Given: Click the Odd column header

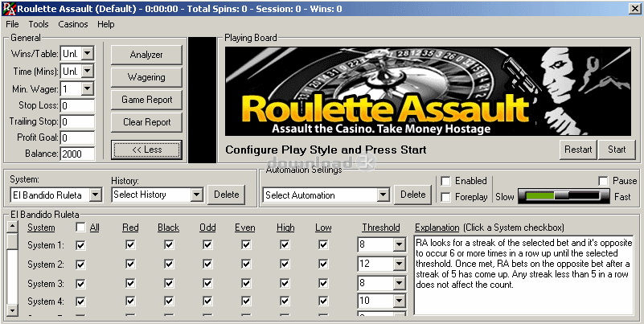Looking at the screenshot, I should coord(207,228).
